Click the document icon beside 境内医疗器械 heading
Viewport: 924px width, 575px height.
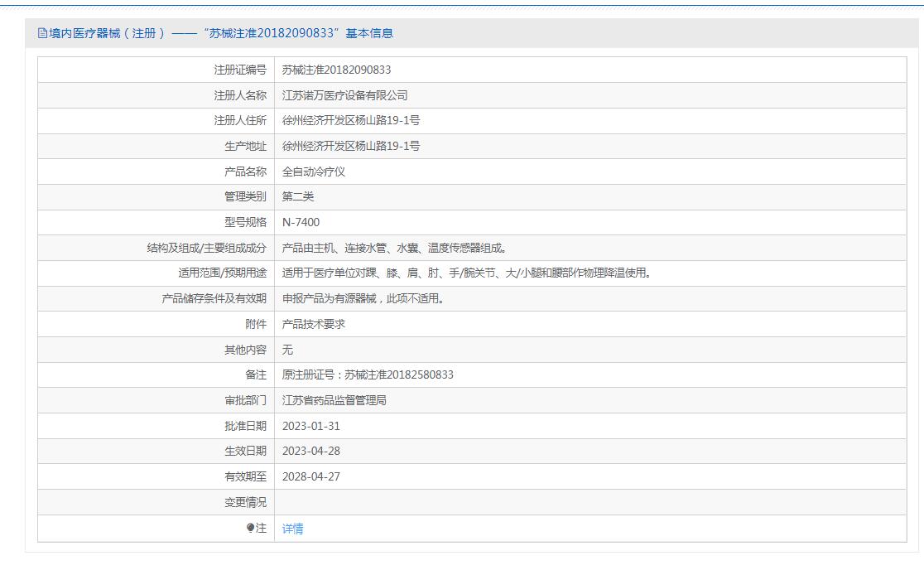(42, 33)
